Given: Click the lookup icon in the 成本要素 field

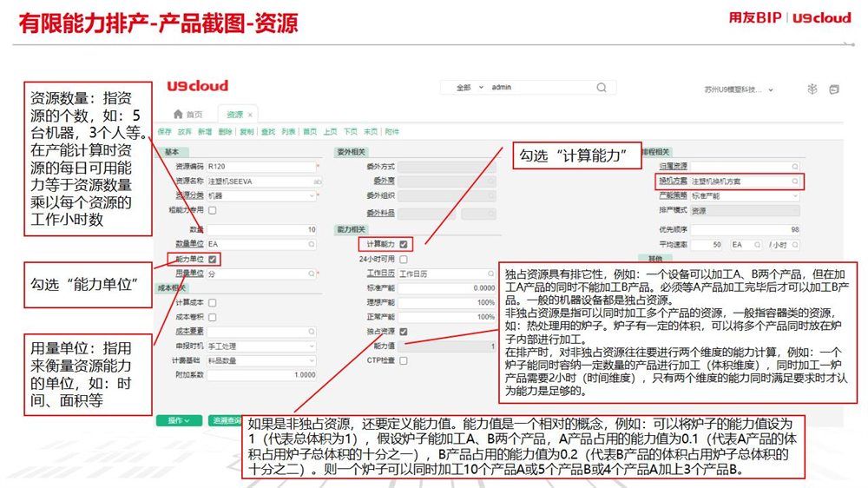Looking at the screenshot, I should pos(312,331).
